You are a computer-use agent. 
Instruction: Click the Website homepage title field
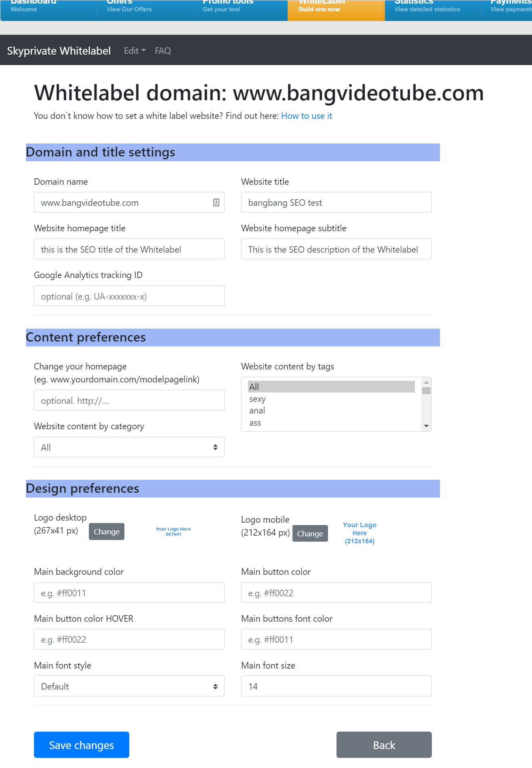[x=129, y=249]
